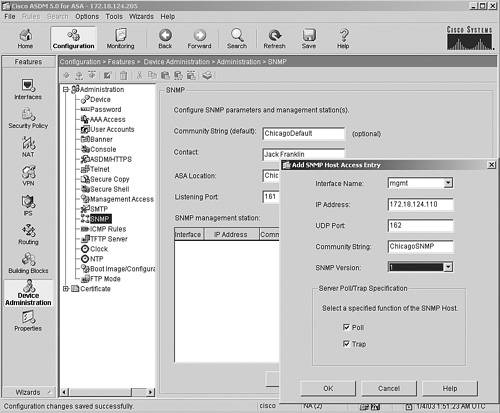Open the Tools menu
Viewport: 500px width, 413px height.
(x=114, y=16)
